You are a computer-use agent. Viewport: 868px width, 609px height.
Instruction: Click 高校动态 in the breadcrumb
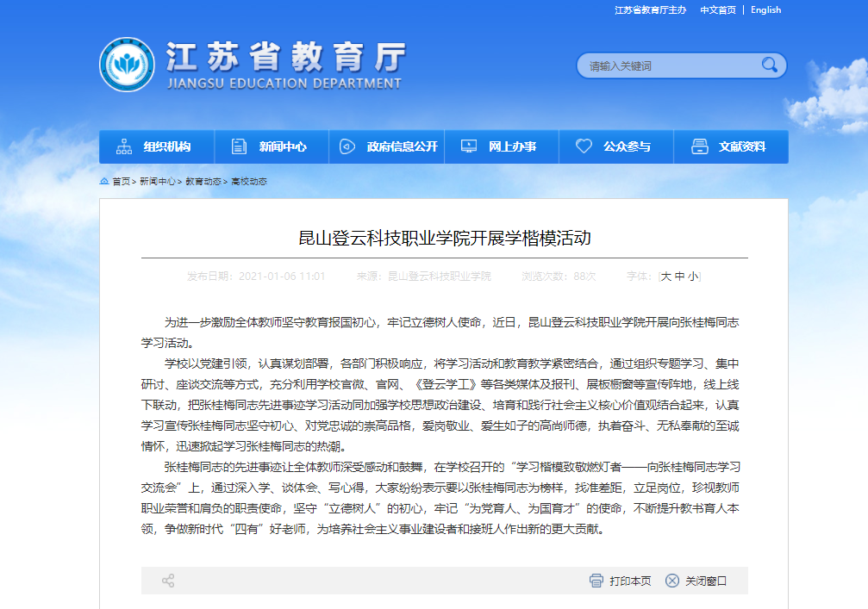249,182
